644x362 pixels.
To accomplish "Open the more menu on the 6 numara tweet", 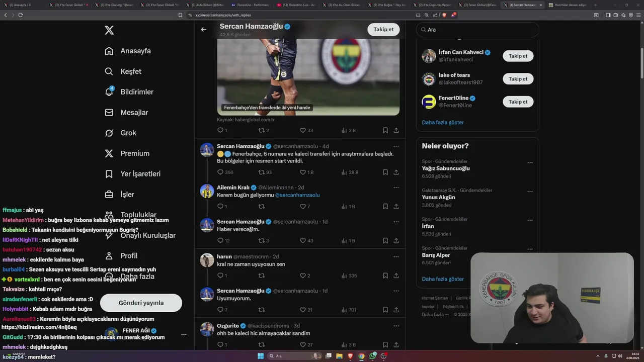I will tap(396, 146).
